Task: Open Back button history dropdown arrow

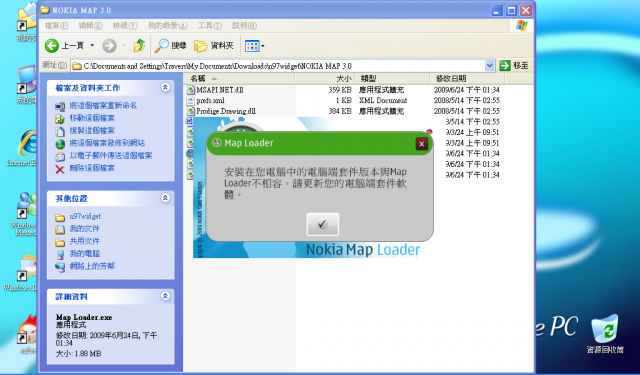Action: coord(92,45)
